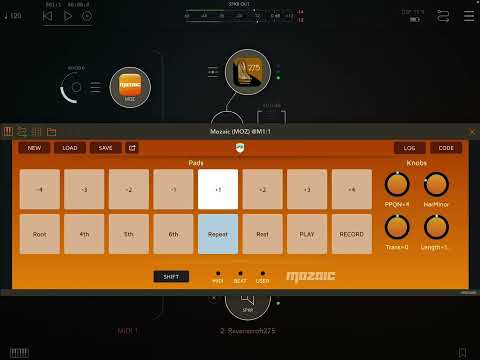This screenshot has width=480, height=360.
Task: Click the routing loop icon at top right
Action: click(x=443, y=16)
